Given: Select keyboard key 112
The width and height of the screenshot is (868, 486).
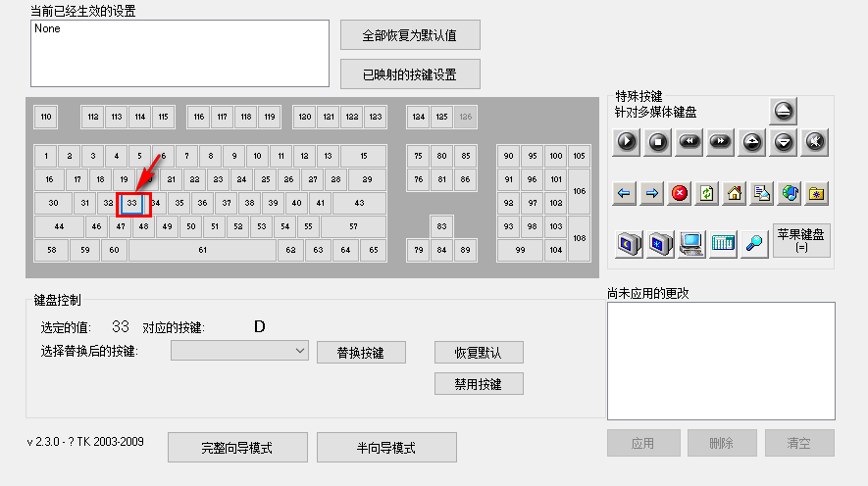Looking at the screenshot, I should (93, 117).
